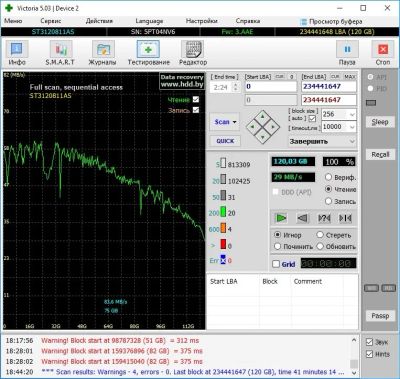Open the Справка menu
The height and width of the screenshot is (379, 400).
point(248,21)
